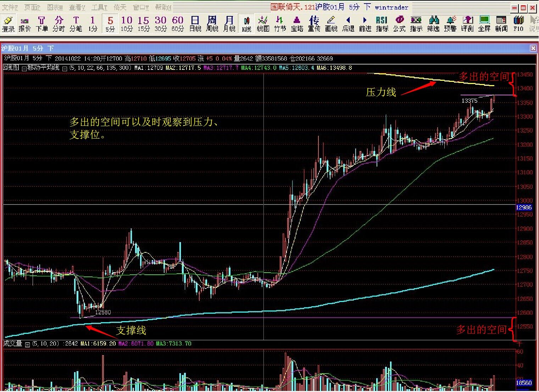This screenshot has height=392, width=539.
Task: Open the 图表 Chart menu
Action: click(55, 7)
